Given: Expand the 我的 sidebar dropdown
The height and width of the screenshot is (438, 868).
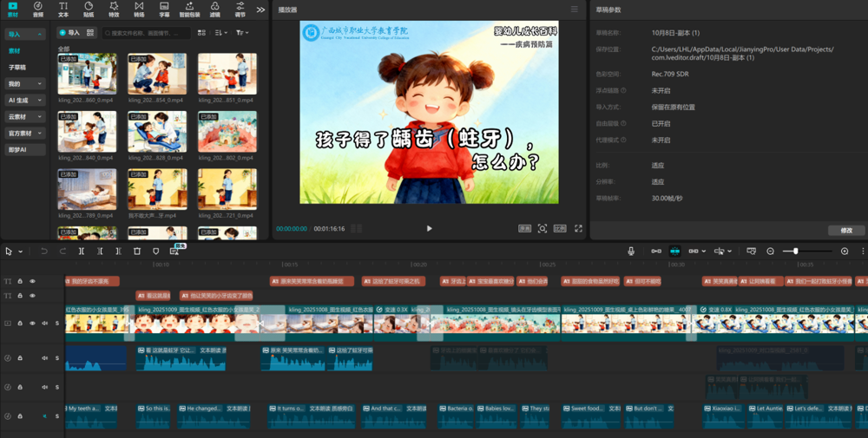Looking at the screenshot, I should 25,83.
